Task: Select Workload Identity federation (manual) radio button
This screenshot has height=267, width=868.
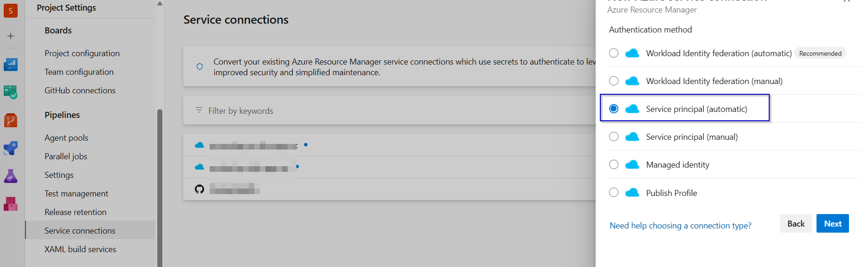Action: coord(614,81)
